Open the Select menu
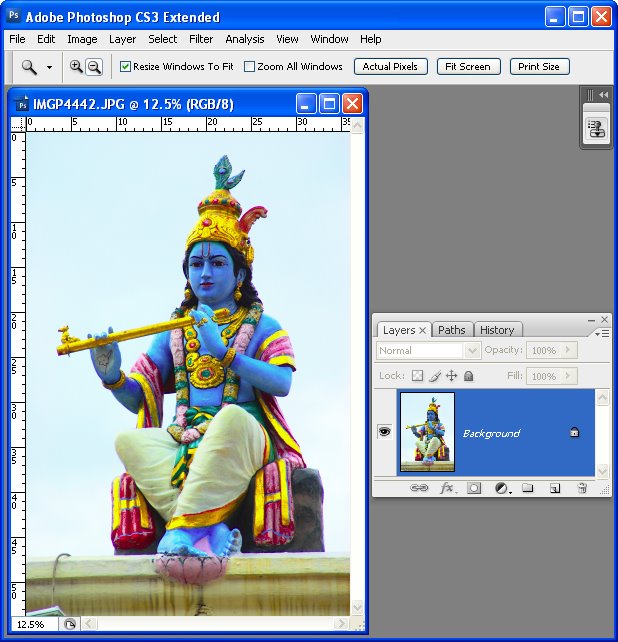Screen dimensions: 618x642 point(163,39)
